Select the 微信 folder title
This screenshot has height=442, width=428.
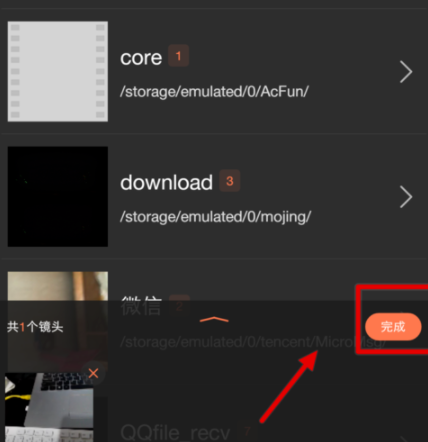pos(141,306)
